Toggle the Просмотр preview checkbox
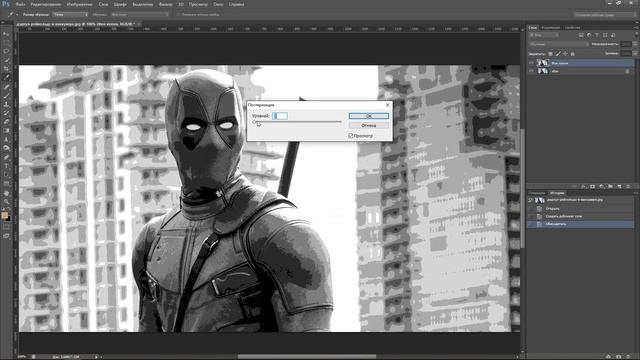Viewport: 640px width, 360px height. point(351,136)
